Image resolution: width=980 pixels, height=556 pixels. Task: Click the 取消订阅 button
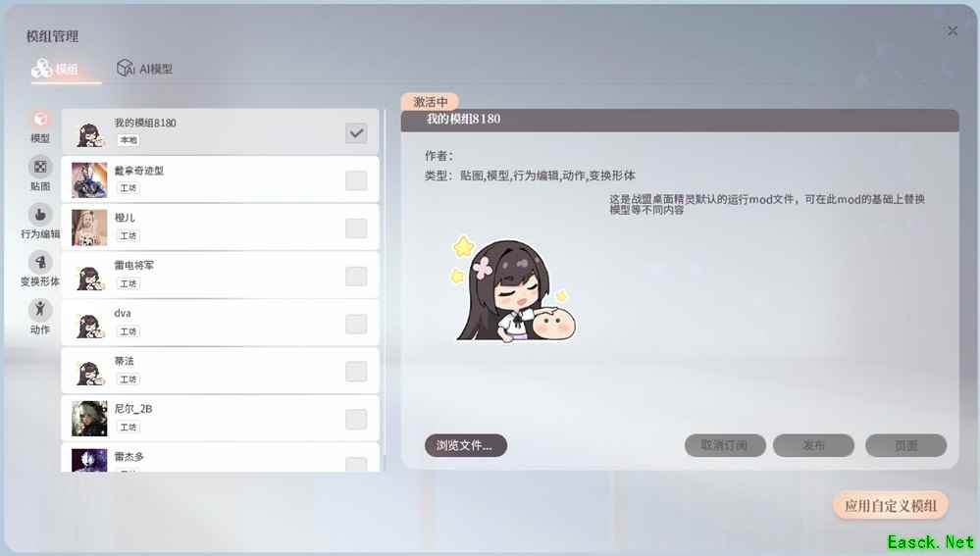click(x=725, y=445)
